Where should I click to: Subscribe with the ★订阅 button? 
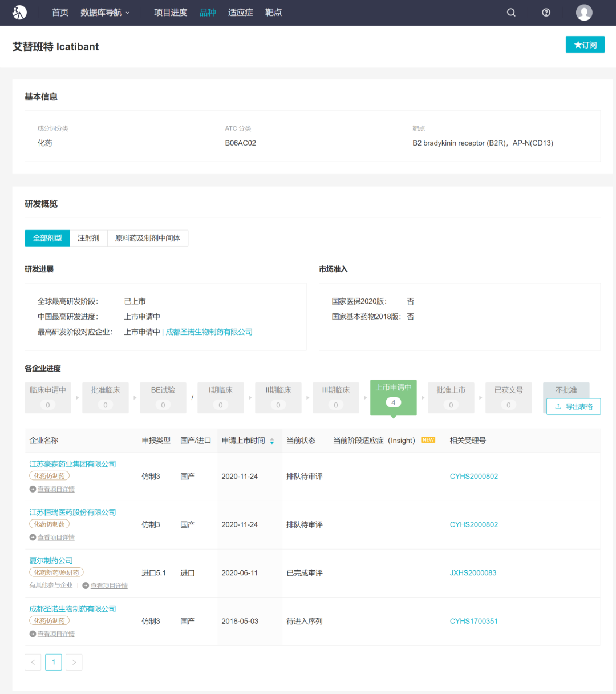point(585,45)
